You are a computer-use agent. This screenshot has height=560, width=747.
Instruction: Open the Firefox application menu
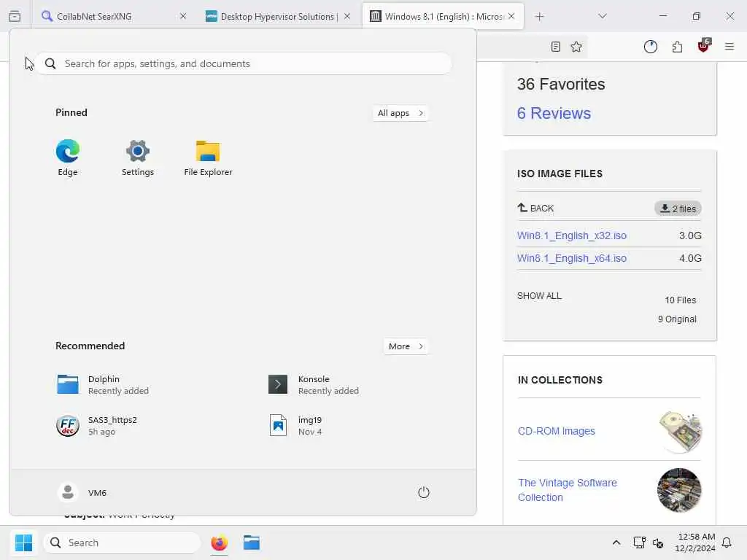pyautogui.click(x=729, y=47)
